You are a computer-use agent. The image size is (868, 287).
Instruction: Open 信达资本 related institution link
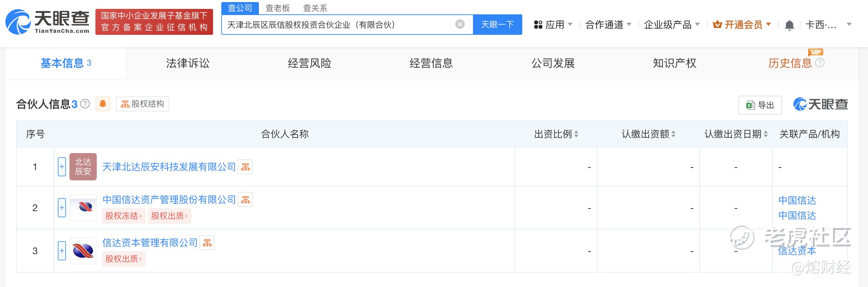797,251
